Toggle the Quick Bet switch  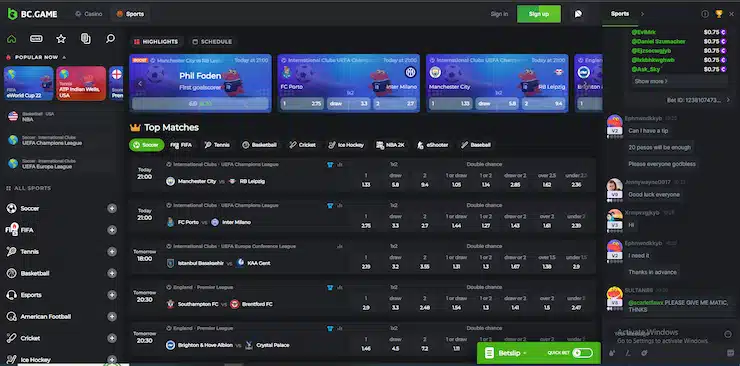(582, 353)
